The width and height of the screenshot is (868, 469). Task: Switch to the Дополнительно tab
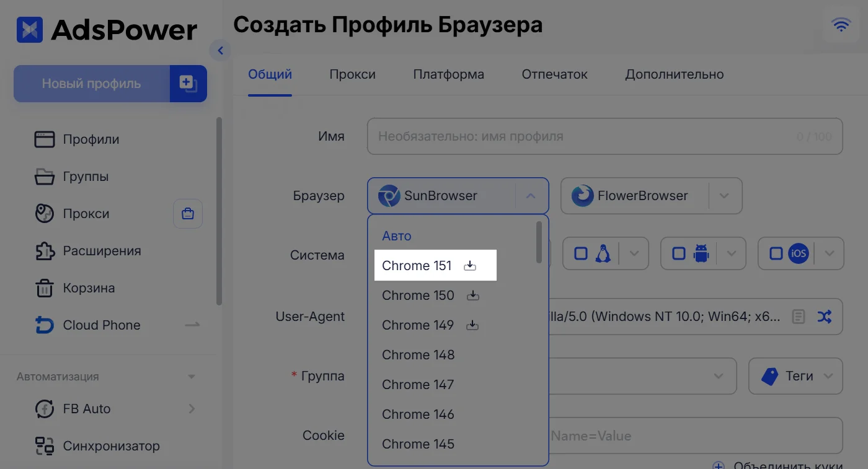tap(675, 74)
